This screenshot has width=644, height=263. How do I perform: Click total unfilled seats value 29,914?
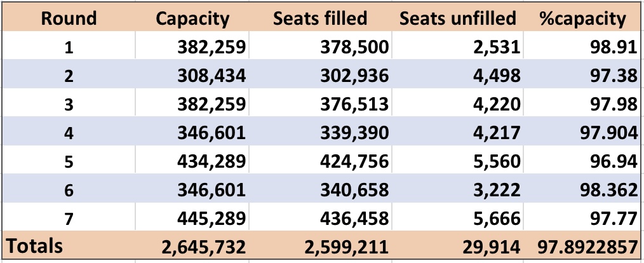coord(457,245)
